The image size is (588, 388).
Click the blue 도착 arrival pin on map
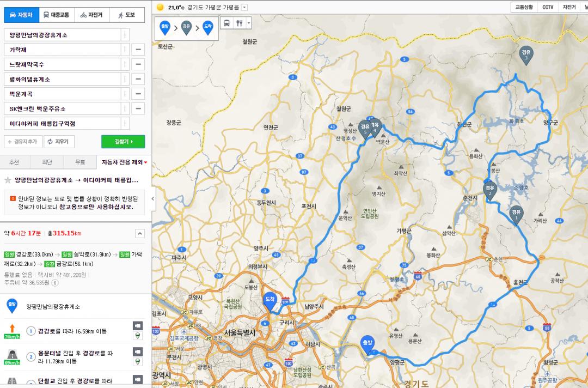click(x=269, y=300)
